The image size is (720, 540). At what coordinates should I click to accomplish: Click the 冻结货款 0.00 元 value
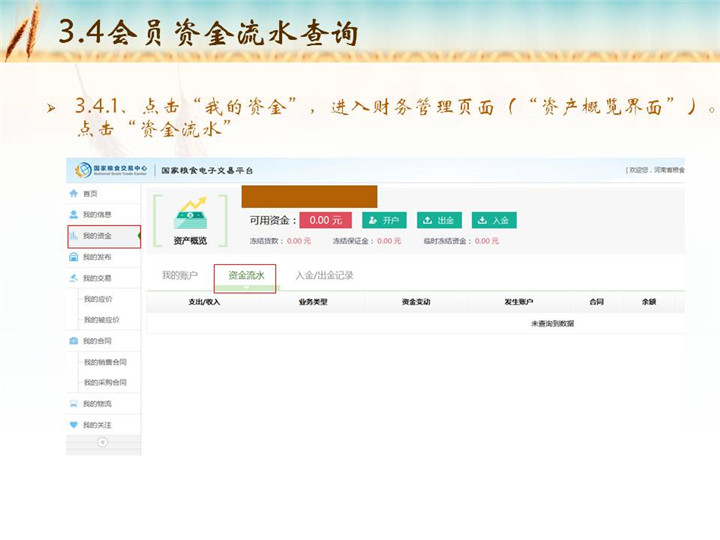click(x=299, y=241)
